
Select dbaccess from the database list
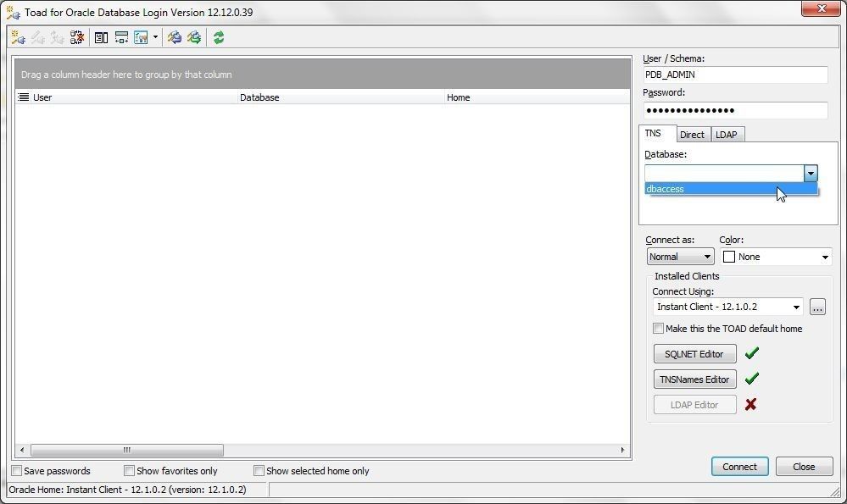[731, 189]
